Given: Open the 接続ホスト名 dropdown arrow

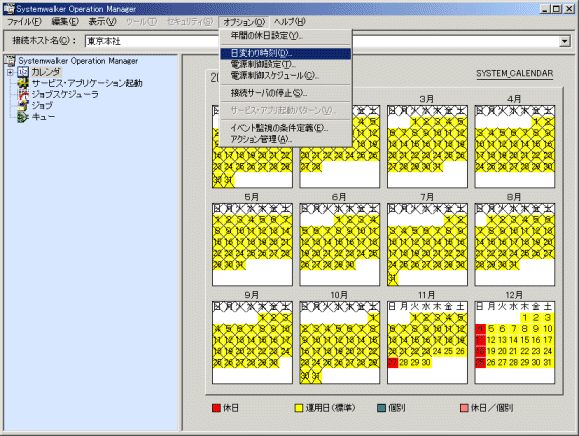Looking at the screenshot, I should click(x=565, y=41).
